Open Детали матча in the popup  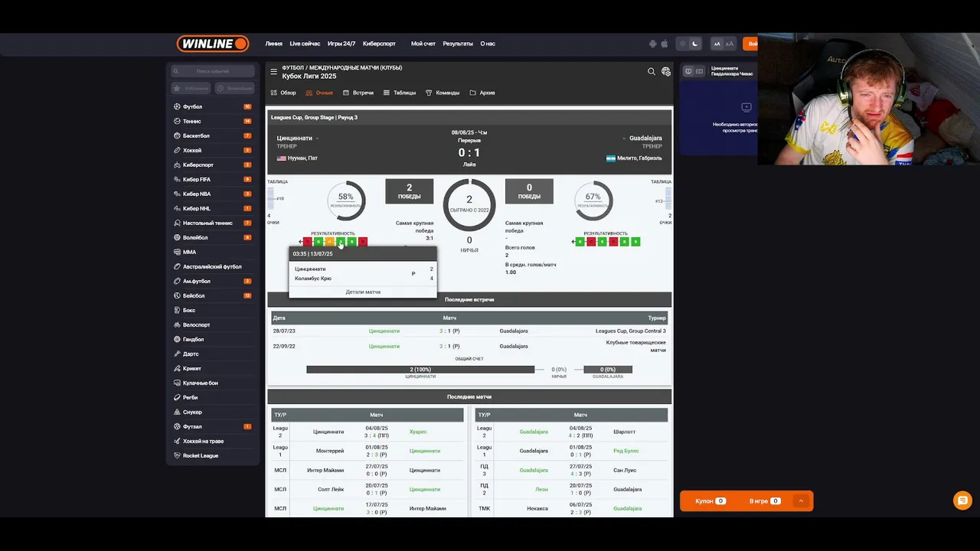coord(363,292)
